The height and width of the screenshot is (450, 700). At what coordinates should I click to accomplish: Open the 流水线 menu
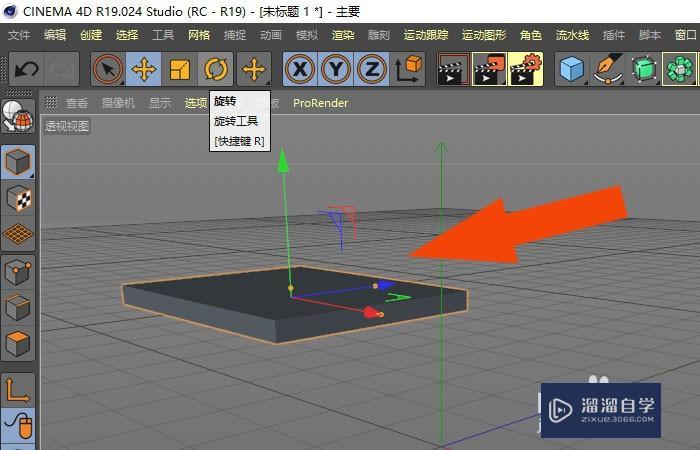572,35
